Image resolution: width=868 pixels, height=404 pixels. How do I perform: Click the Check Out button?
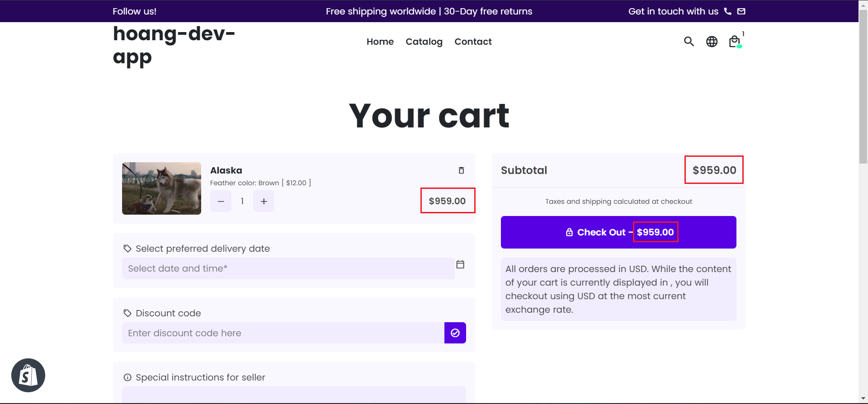click(x=618, y=232)
